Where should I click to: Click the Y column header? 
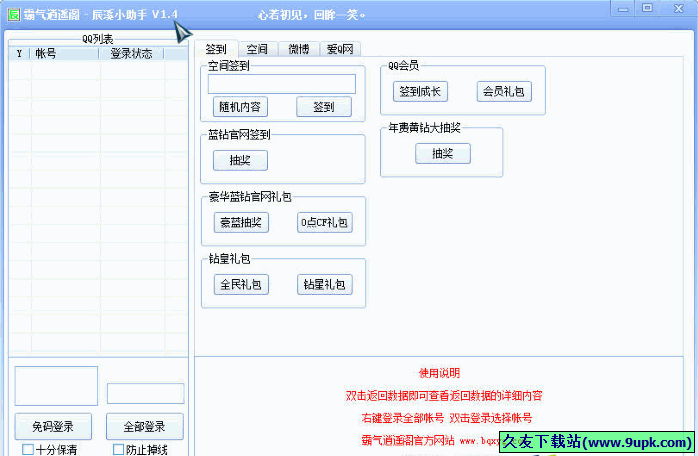tap(19, 53)
